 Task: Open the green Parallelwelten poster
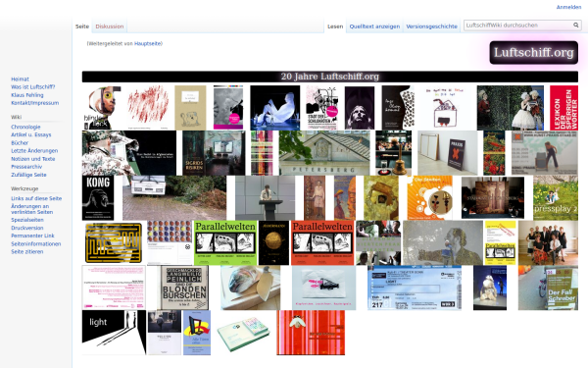tap(225, 243)
